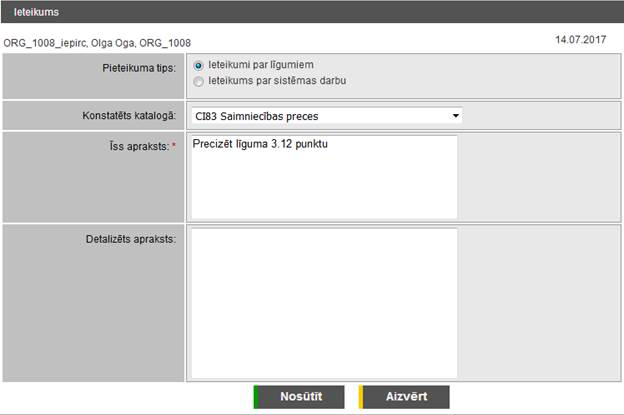Click the red required asterisk marker
The width and height of the screenshot is (624, 415).
tap(175, 146)
